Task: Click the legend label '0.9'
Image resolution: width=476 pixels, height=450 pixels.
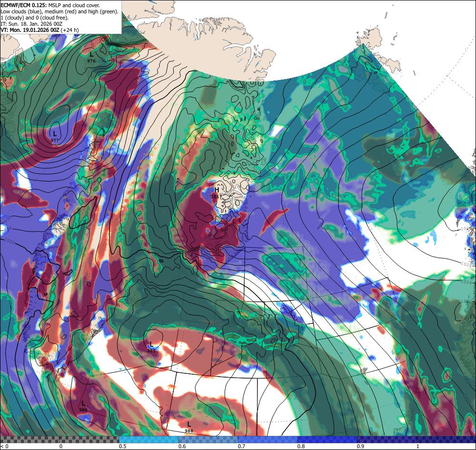Action: (361, 446)
